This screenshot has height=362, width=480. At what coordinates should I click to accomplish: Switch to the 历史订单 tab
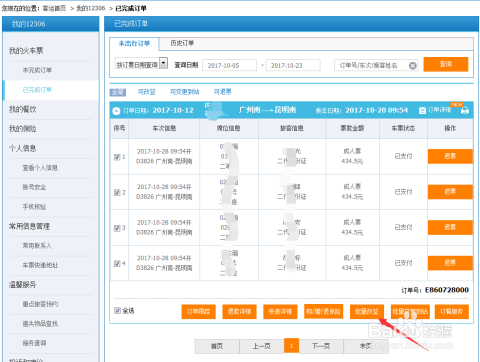pos(182,43)
